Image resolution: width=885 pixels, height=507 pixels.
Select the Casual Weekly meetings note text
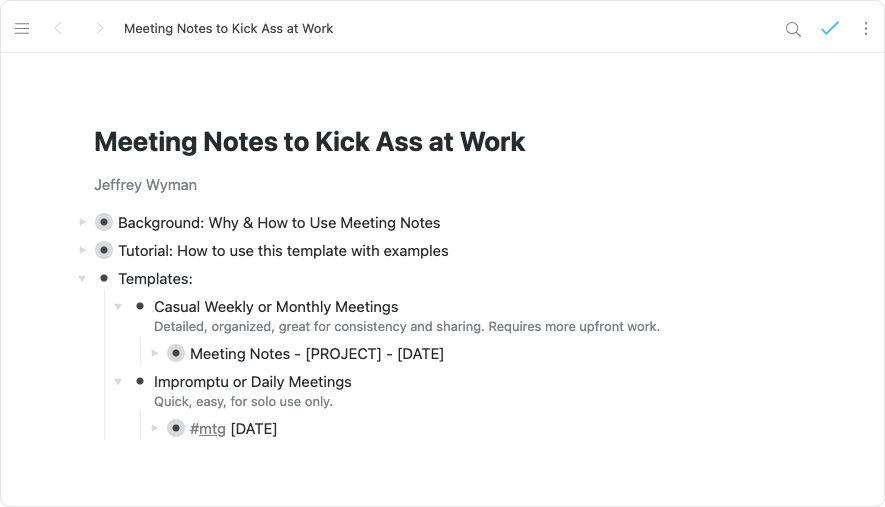pos(406,327)
